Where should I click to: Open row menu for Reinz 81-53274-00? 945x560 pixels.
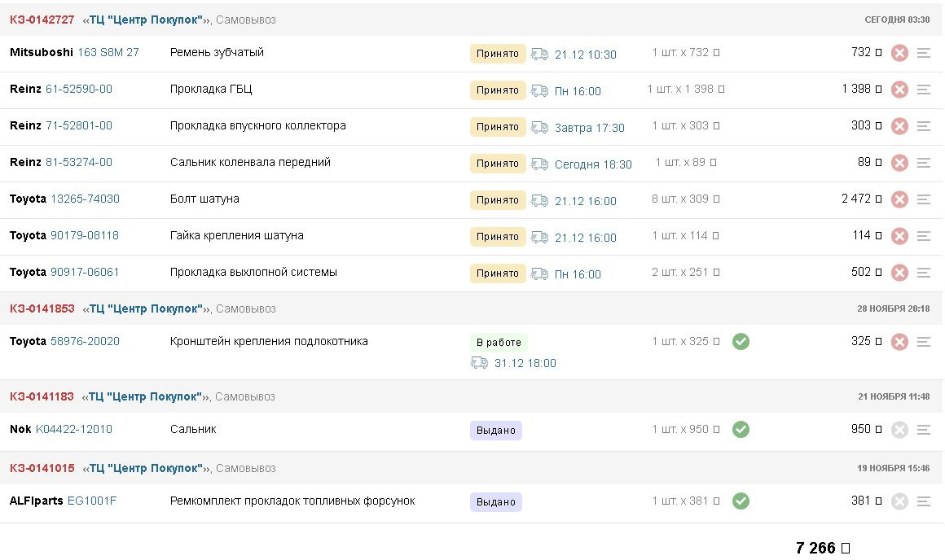(x=923, y=163)
